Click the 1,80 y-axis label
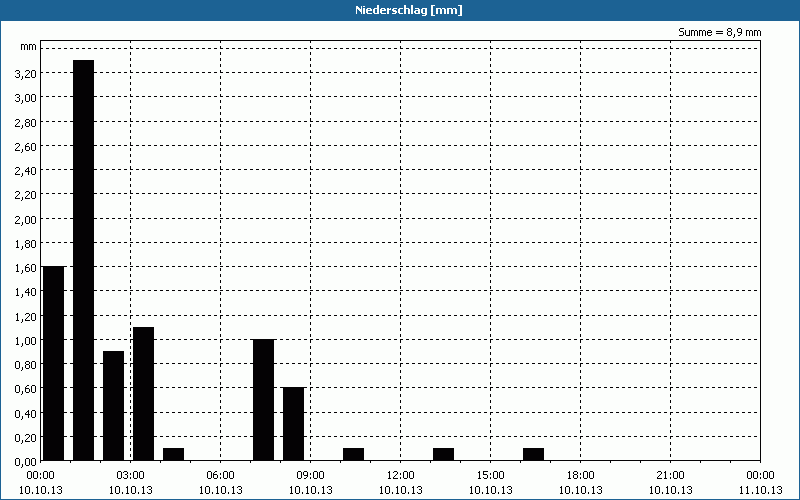The width and height of the screenshot is (800, 500). pos(26,244)
